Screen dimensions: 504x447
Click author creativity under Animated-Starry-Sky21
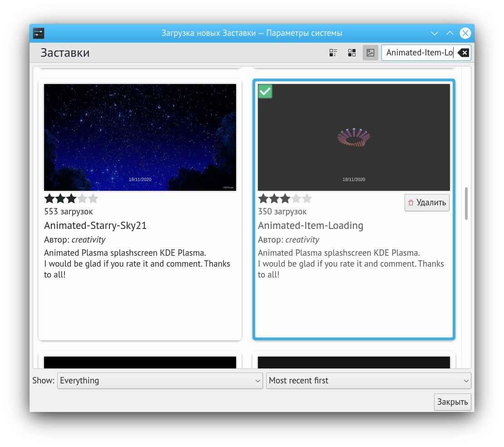point(89,240)
